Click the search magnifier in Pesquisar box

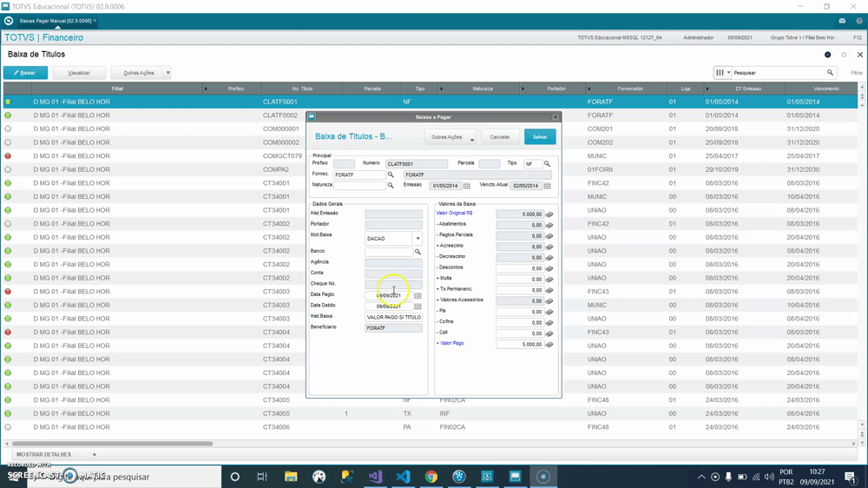pyautogui.click(x=830, y=73)
